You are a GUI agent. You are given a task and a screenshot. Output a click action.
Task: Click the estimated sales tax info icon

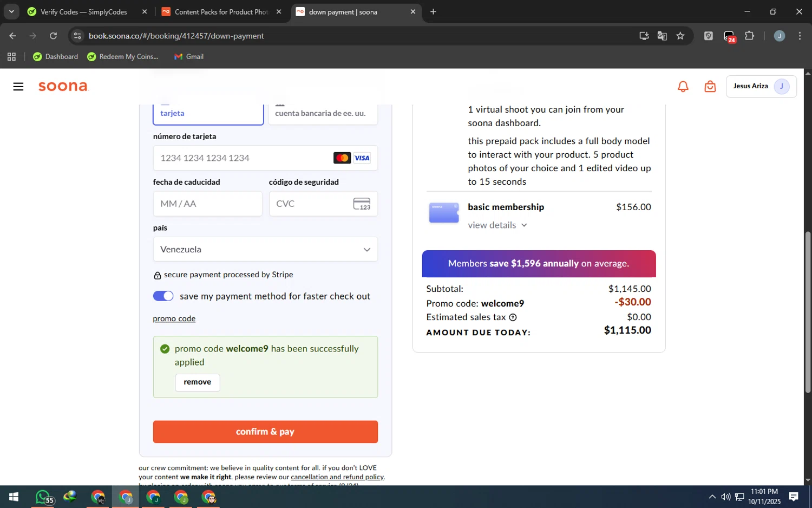pyautogui.click(x=513, y=317)
